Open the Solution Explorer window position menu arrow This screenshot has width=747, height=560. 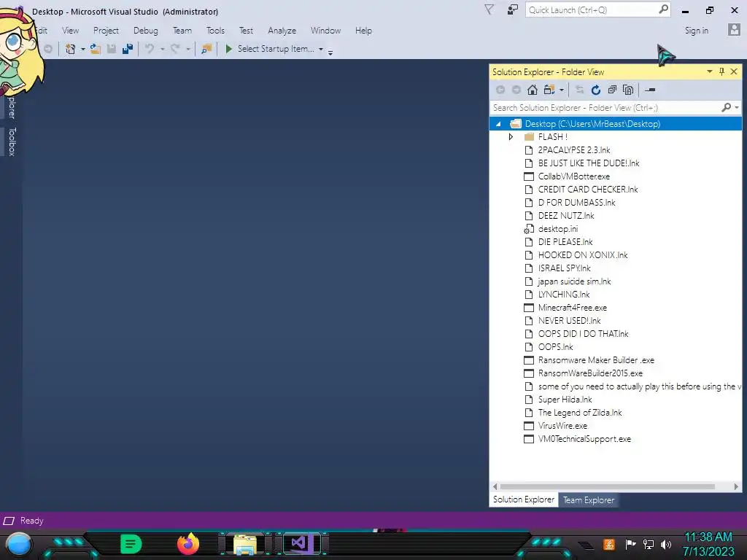pyautogui.click(x=709, y=71)
